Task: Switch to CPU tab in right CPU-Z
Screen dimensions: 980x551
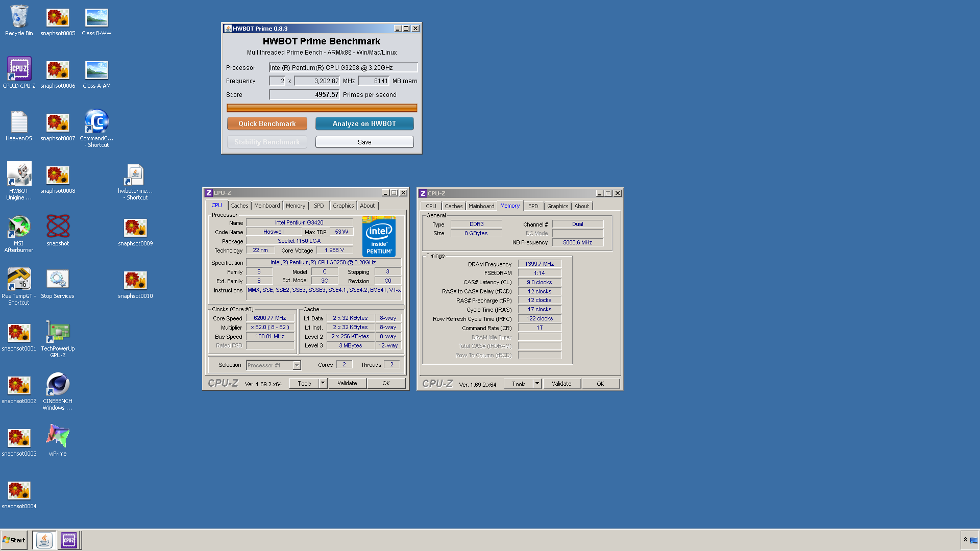Action: [431, 206]
